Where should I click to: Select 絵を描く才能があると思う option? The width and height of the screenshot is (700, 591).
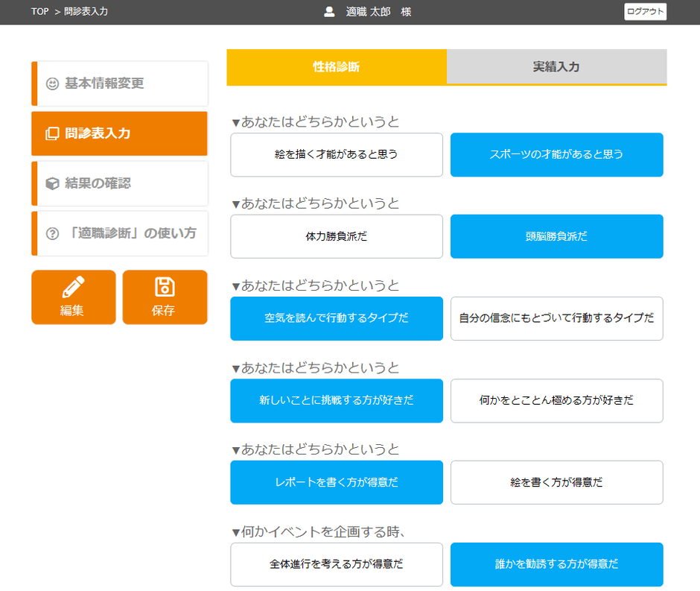[337, 155]
